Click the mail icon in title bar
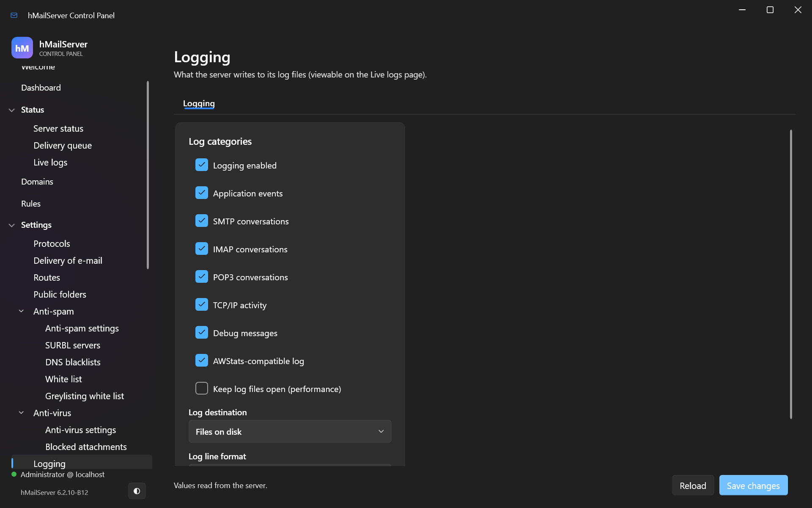 coord(14,15)
